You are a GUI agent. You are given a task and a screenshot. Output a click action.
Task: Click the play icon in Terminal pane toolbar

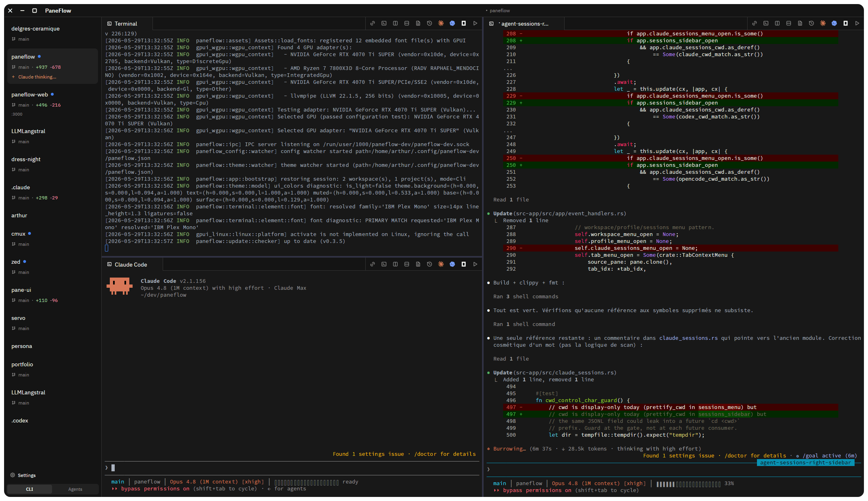[x=475, y=24]
